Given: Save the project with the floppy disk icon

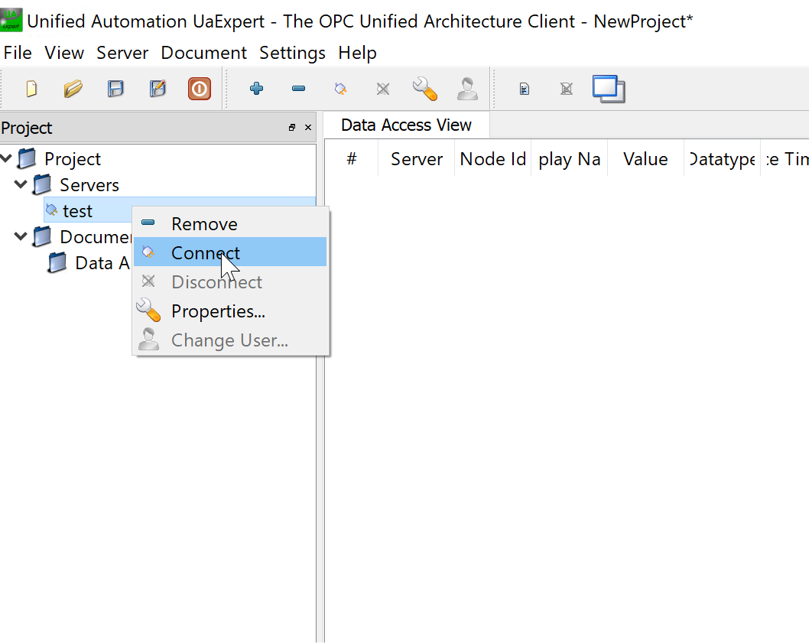Looking at the screenshot, I should (x=115, y=89).
